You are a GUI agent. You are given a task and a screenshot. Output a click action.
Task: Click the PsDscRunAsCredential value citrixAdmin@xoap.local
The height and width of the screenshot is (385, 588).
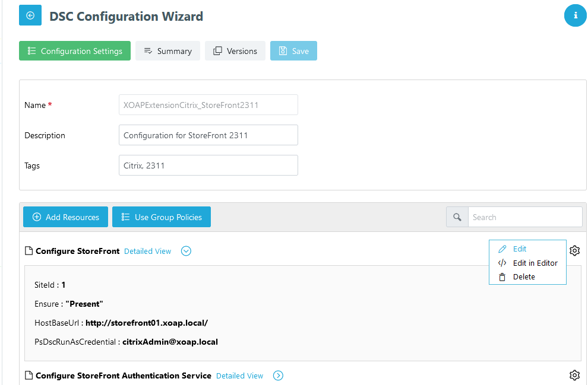170,342
